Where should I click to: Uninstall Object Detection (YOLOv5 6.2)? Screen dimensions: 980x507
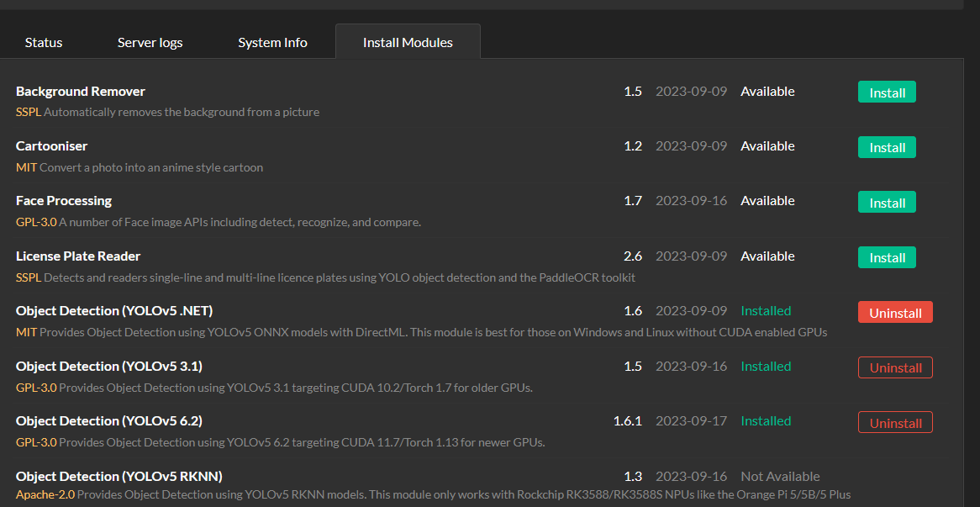coord(895,423)
